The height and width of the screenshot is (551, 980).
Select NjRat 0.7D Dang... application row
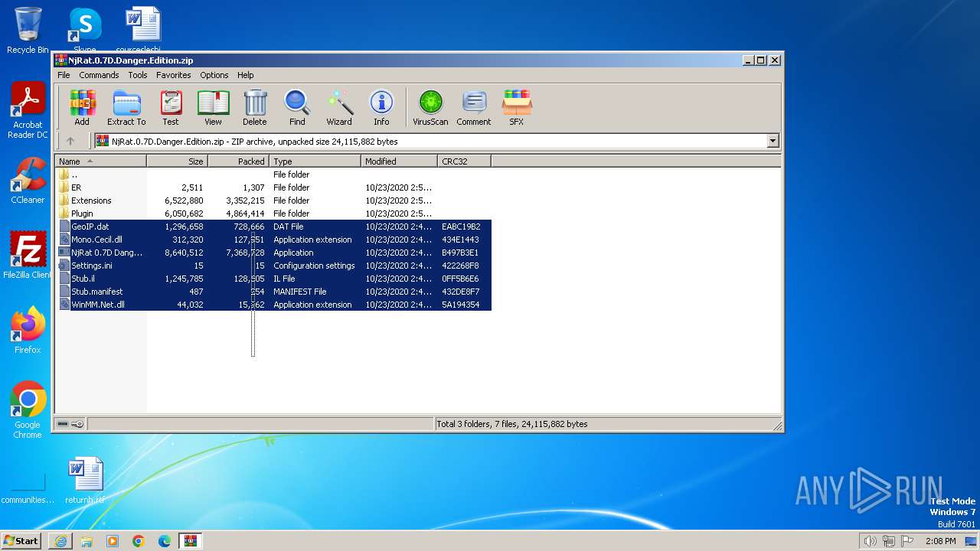[x=274, y=253]
